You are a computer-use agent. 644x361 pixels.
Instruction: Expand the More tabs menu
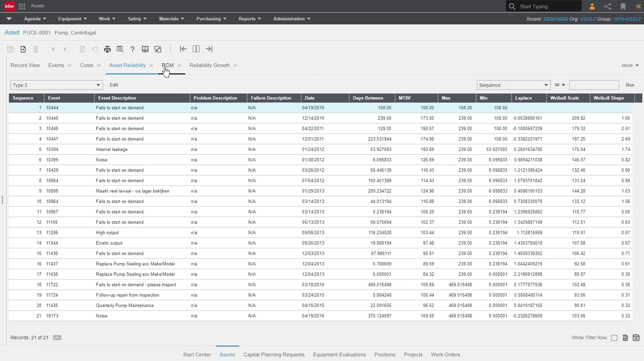pyautogui.click(x=629, y=65)
